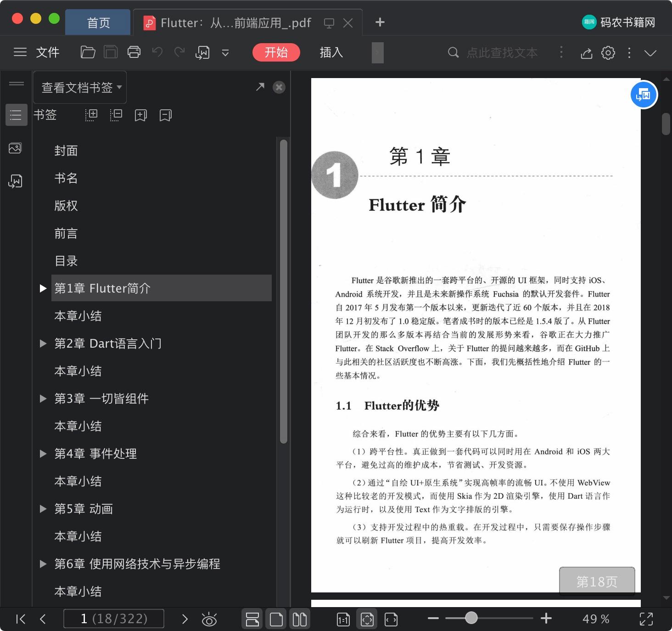672x631 pixels.
Task: Toggle two-page view mode
Action: click(x=300, y=619)
